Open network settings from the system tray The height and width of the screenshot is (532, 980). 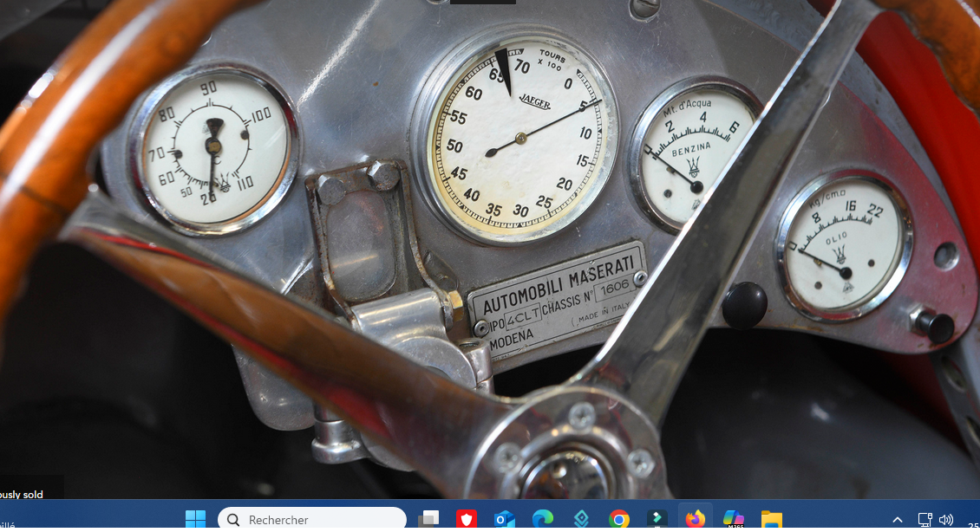click(x=924, y=520)
